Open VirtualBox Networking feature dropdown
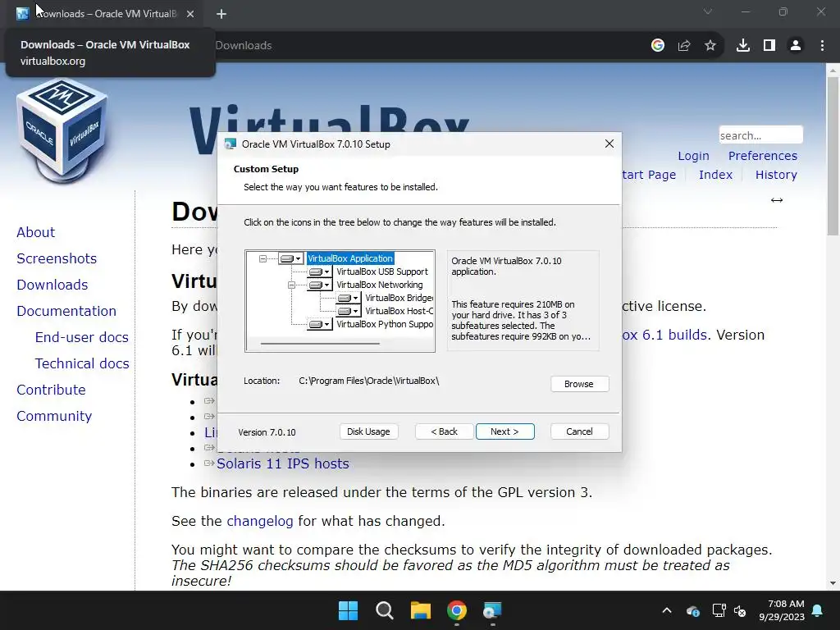The width and height of the screenshot is (840, 630). pyautogui.click(x=320, y=285)
